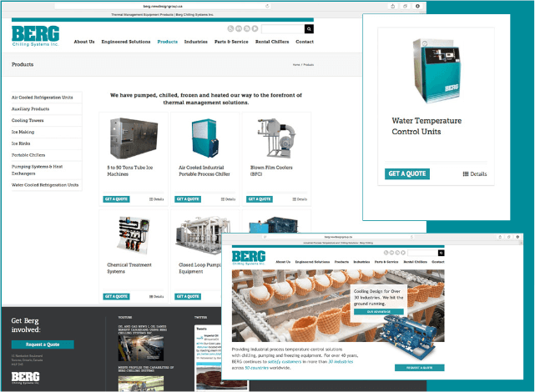Get a quote for 5 to 50 Tons Tube Ice Machines
The image size is (535, 392).
click(x=116, y=199)
